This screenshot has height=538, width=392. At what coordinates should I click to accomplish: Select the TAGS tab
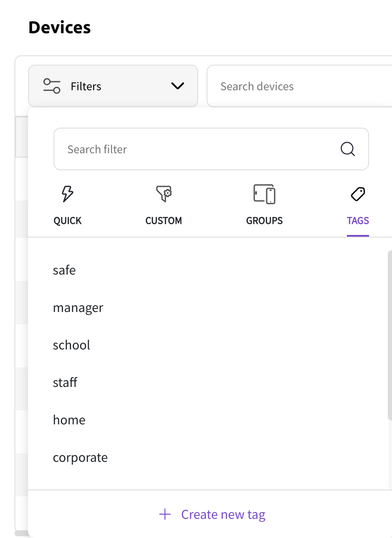tap(357, 220)
